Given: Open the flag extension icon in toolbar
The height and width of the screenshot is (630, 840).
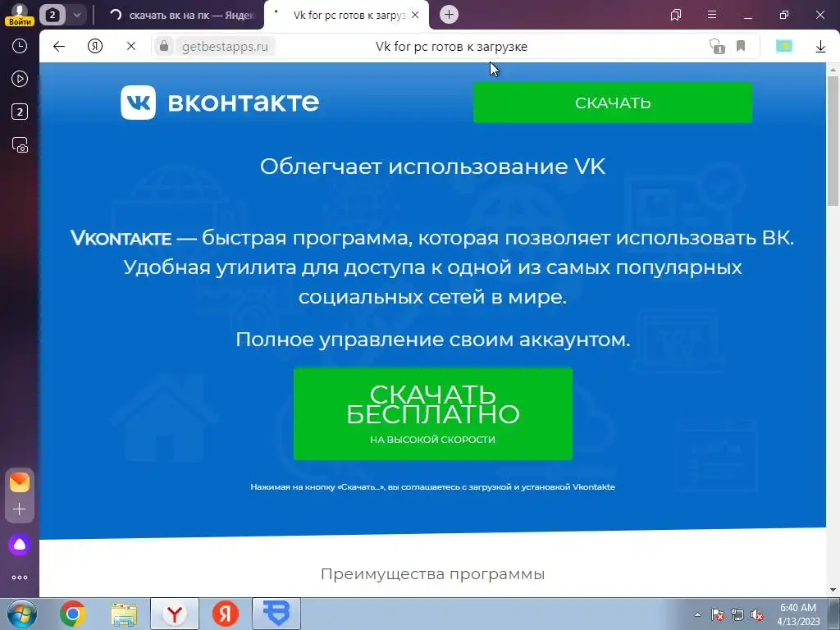Looking at the screenshot, I should [x=783, y=47].
